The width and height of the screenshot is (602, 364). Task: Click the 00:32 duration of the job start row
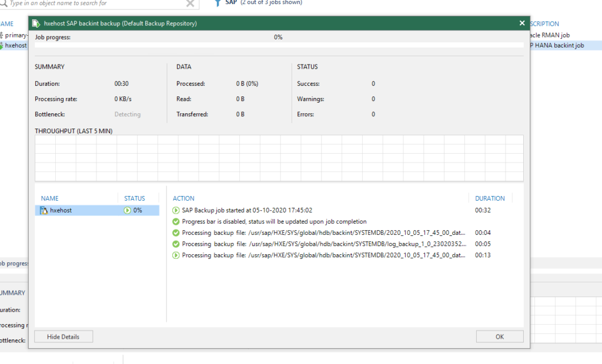click(x=483, y=210)
